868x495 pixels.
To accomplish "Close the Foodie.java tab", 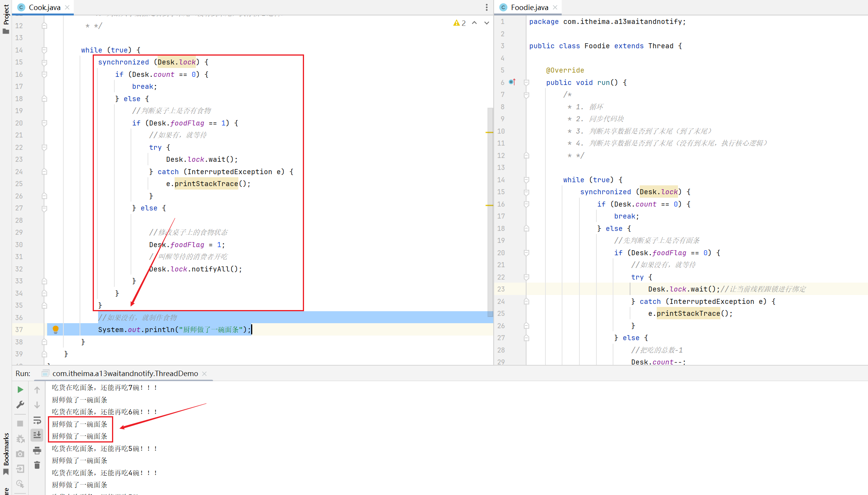I will point(555,7).
